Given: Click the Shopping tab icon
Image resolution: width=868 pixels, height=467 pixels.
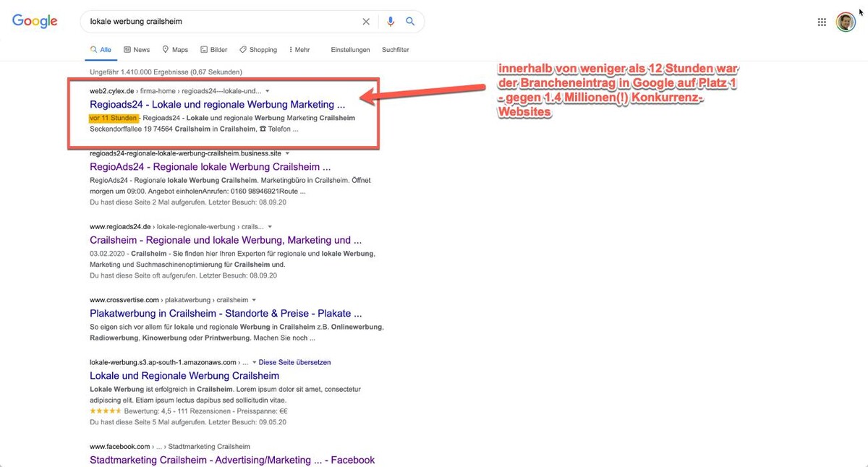Looking at the screenshot, I should pos(242,49).
